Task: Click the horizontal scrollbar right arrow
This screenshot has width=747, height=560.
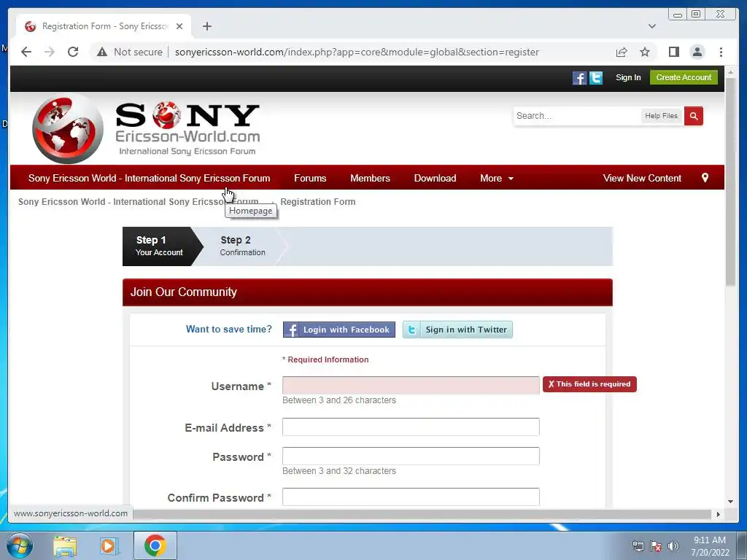Action: (718, 514)
